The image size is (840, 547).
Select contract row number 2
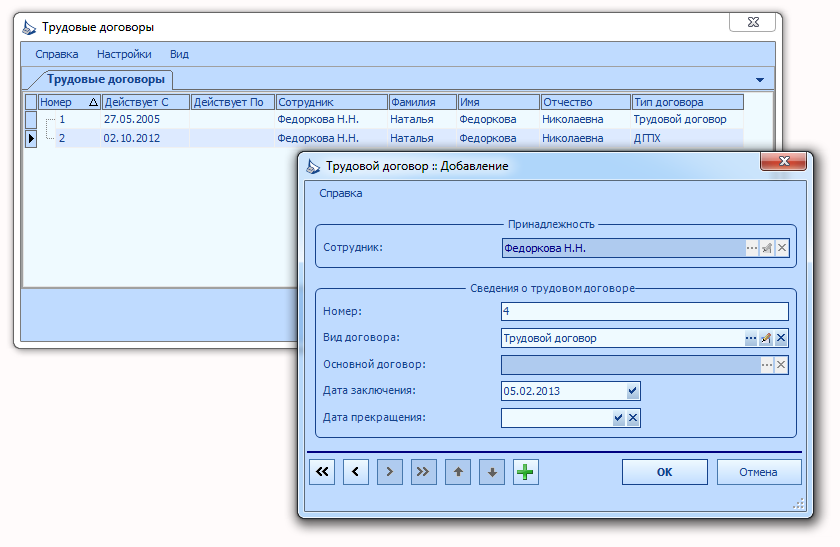pyautogui.click(x=384, y=138)
